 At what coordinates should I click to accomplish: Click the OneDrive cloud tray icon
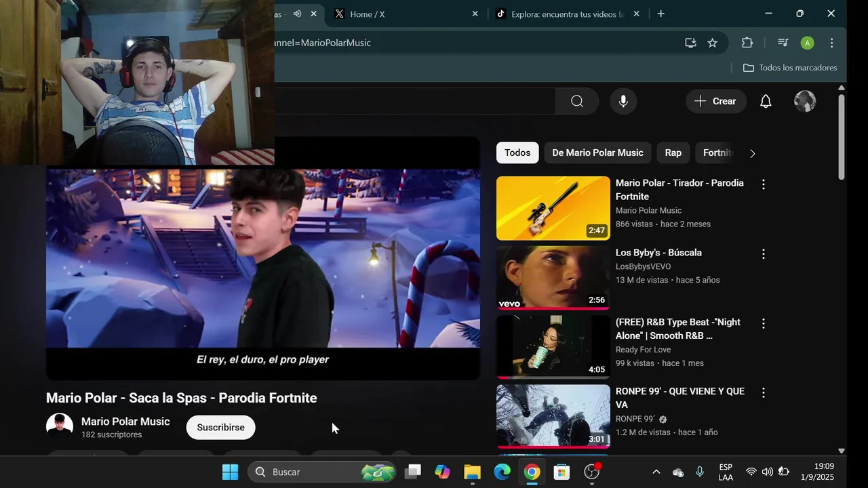[x=678, y=472]
